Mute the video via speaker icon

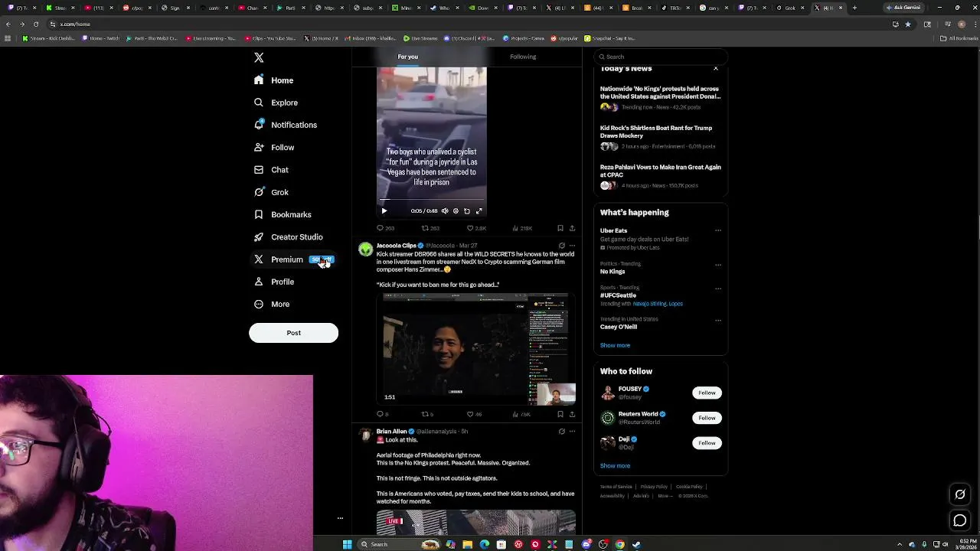[445, 211]
